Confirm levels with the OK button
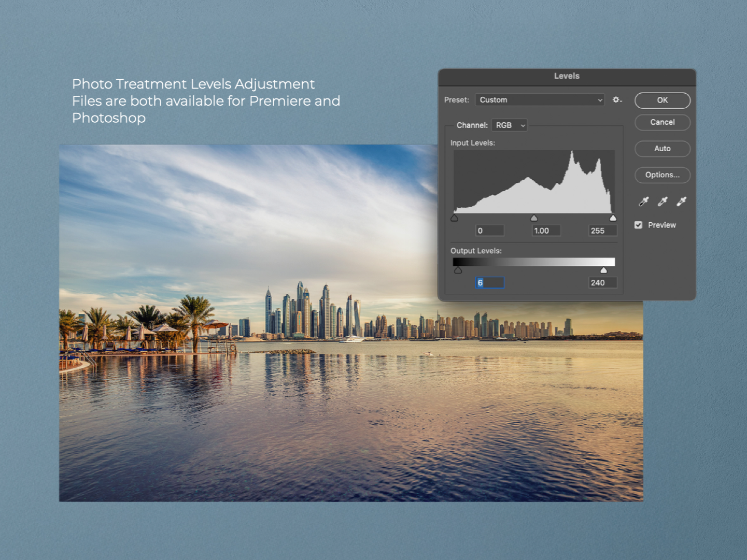This screenshot has height=560, width=747. pos(663,100)
